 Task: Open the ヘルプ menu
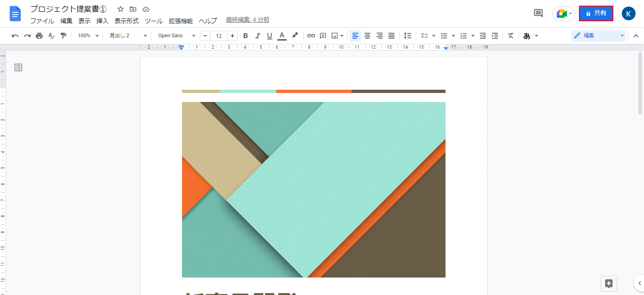coord(208,21)
